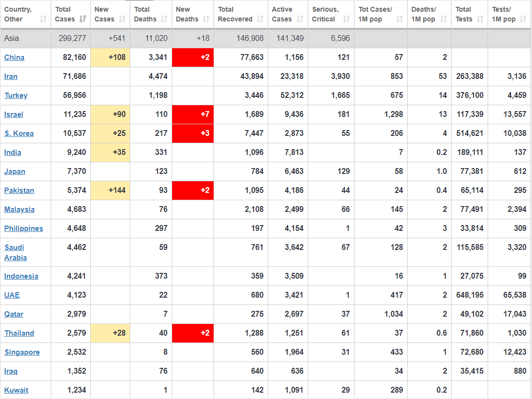This screenshot has height=399, width=532.
Task: Sort by New Cases using arrow icon
Action: (122, 19)
